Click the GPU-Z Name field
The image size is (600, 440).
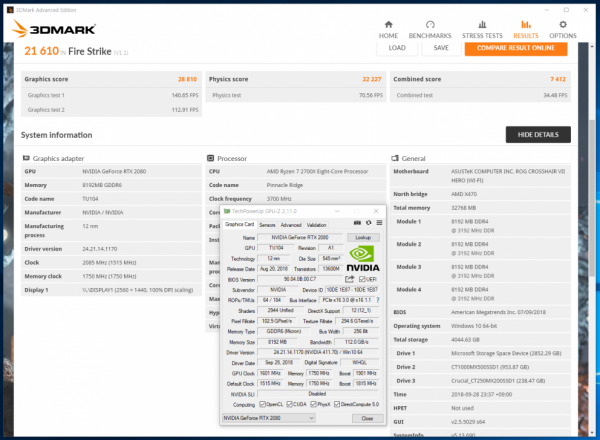(300, 238)
